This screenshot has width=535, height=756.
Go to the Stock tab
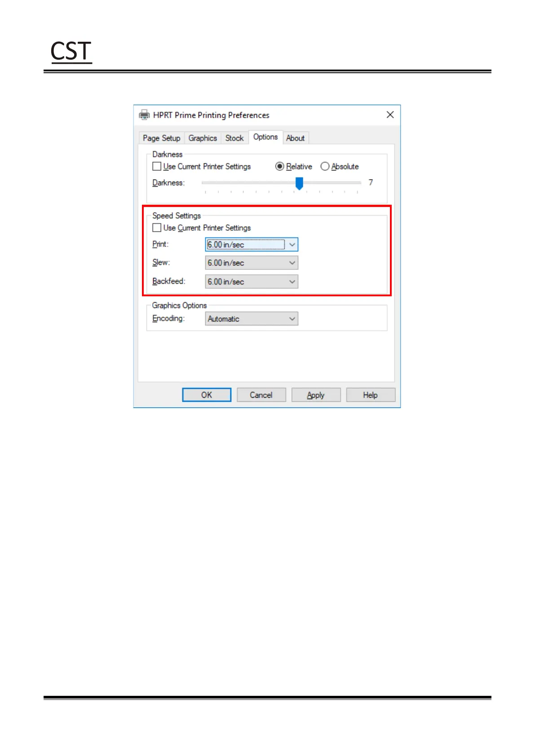tap(234, 138)
